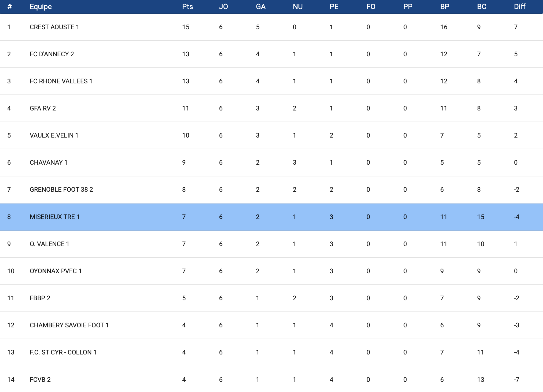This screenshot has width=543, height=392.
Task: Open VAULX E.VELIN 1 entry
Action: click(x=54, y=135)
